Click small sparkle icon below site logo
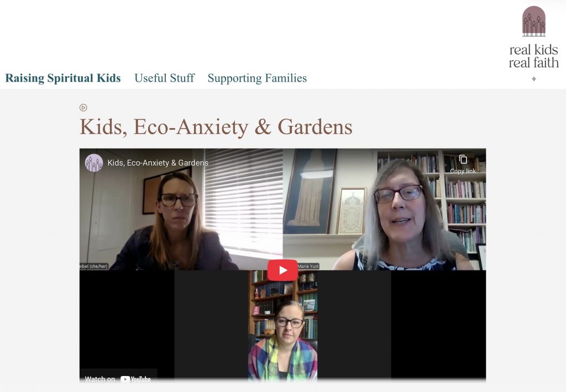Image resolution: width=566 pixels, height=392 pixels. 534,78
